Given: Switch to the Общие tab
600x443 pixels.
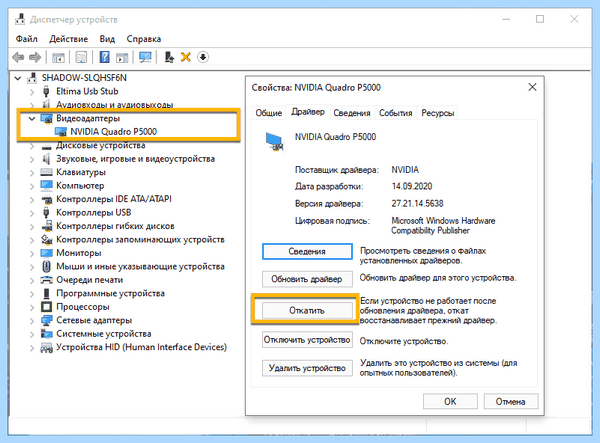Looking at the screenshot, I should (x=269, y=113).
